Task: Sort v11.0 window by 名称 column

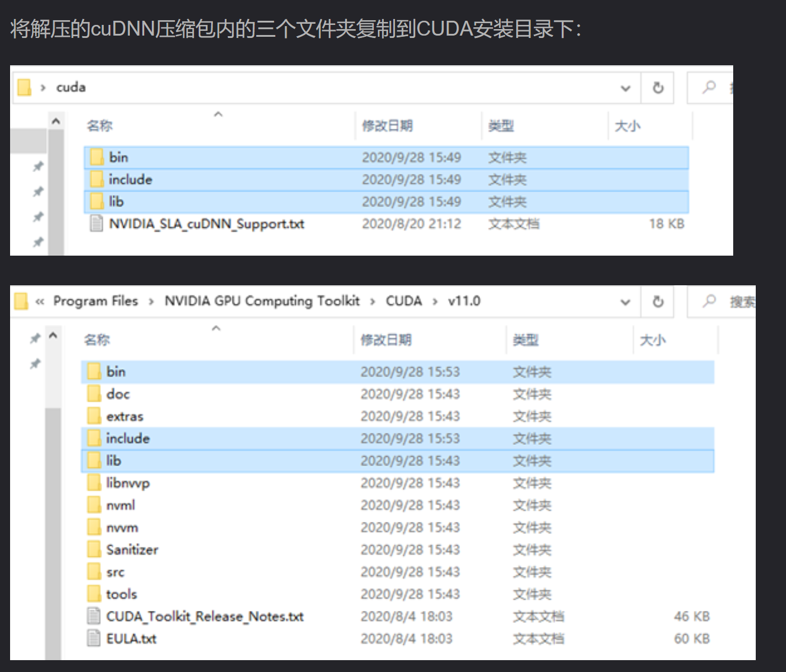Action: point(97,340)
